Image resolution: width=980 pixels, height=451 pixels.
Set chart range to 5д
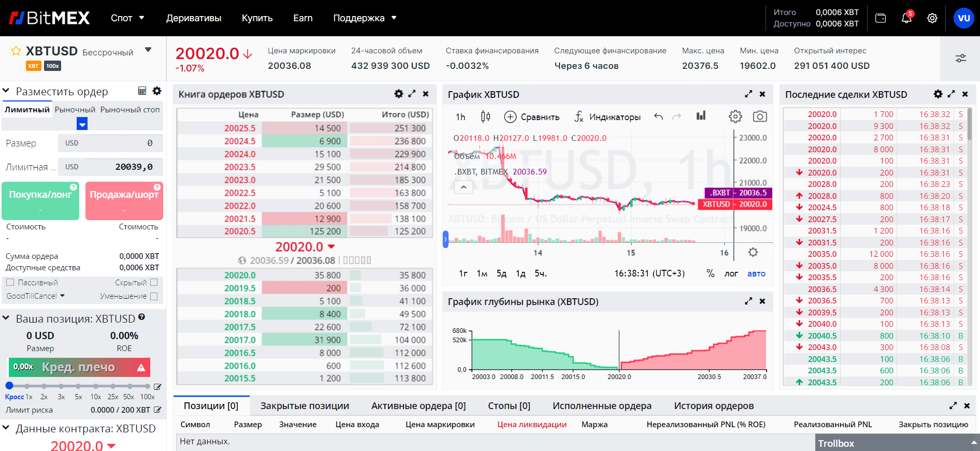coord(501,273)
